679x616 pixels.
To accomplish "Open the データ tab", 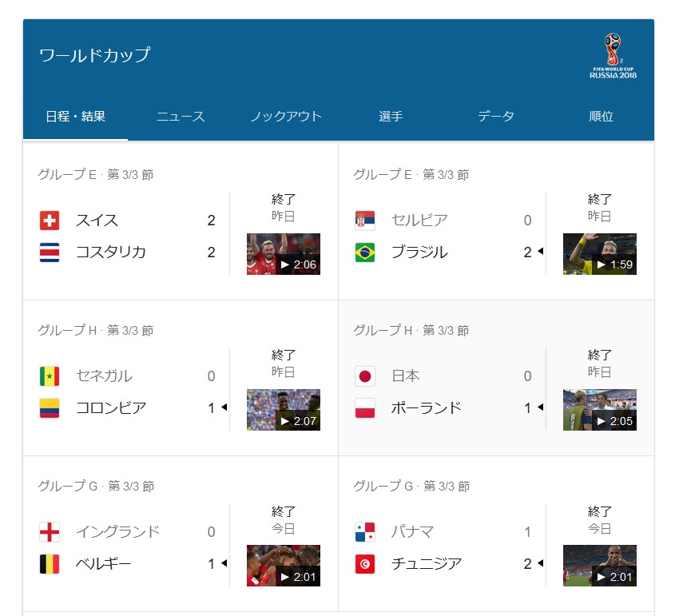I will (496, 116).
